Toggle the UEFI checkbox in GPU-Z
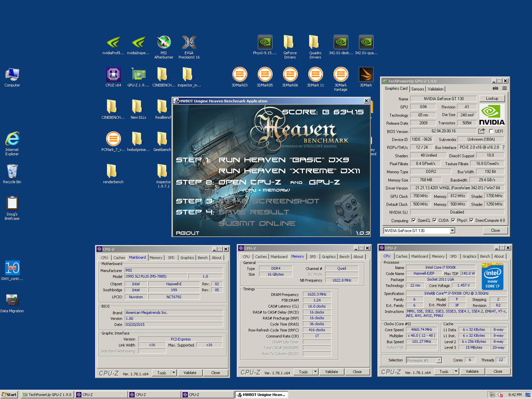The height and width of the screenshot is (399, 532). [491, 131]
